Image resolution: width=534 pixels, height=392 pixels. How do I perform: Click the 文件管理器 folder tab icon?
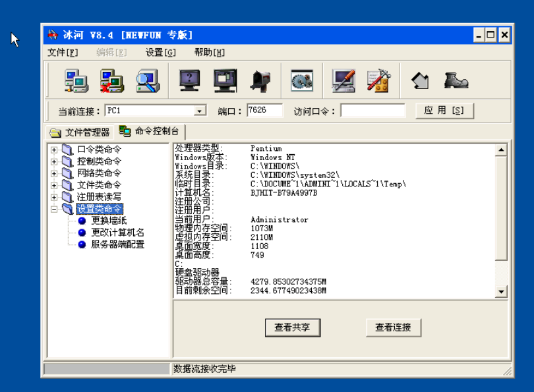tap(55, 132)
